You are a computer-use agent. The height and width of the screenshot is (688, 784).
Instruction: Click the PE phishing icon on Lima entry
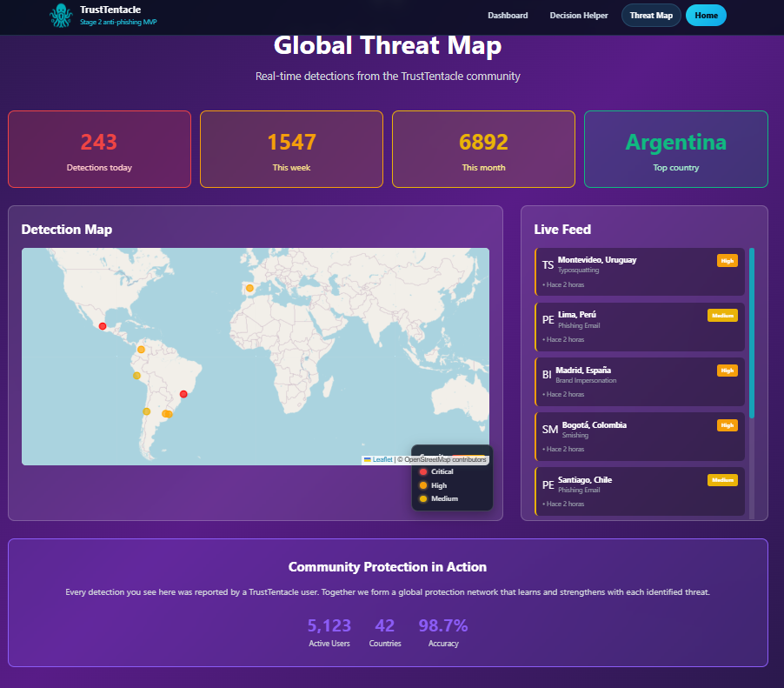click(548, 318)
